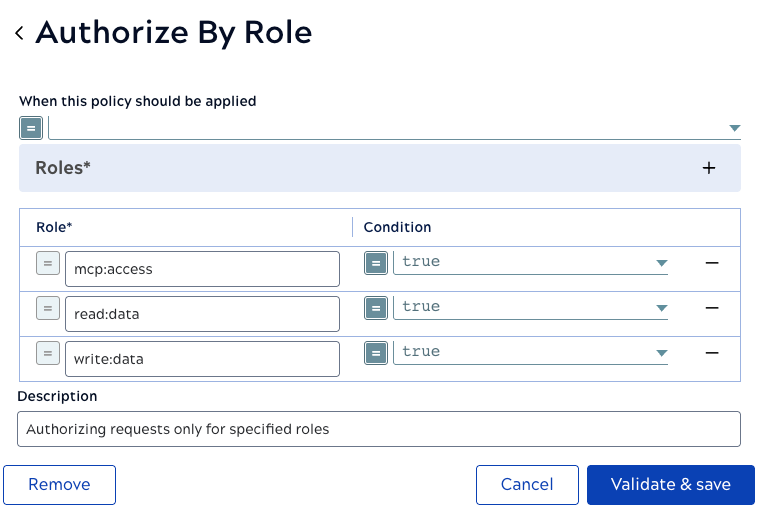This screenshot has width=774, height=519.
Task: Click the Remove button
Action: point(59,484)
